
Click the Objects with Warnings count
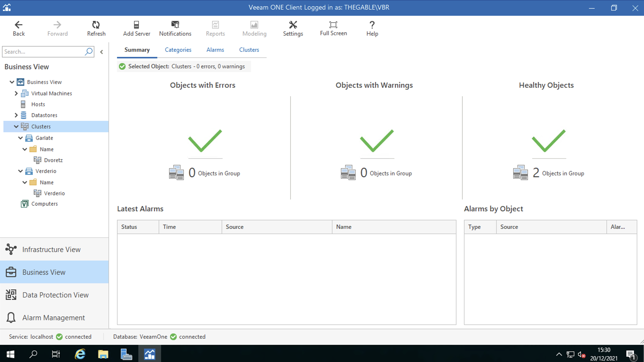pyautogui.click(x=364, y=173)
